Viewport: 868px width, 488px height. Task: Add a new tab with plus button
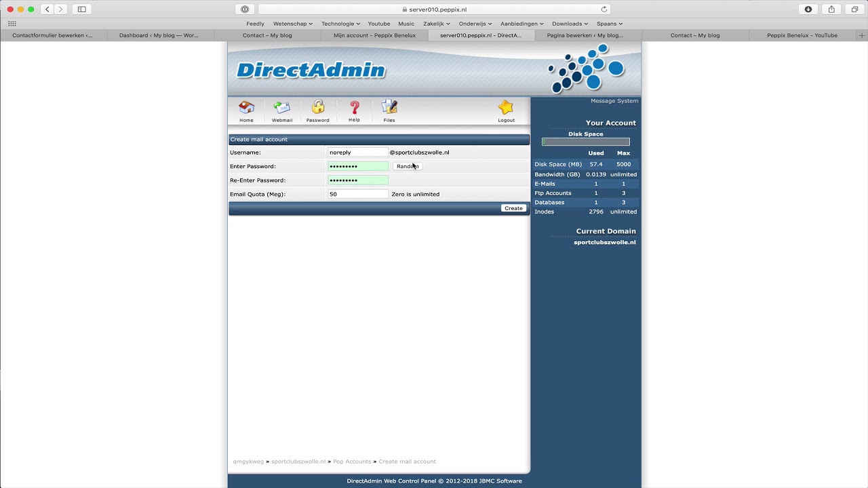coord(862,35)
